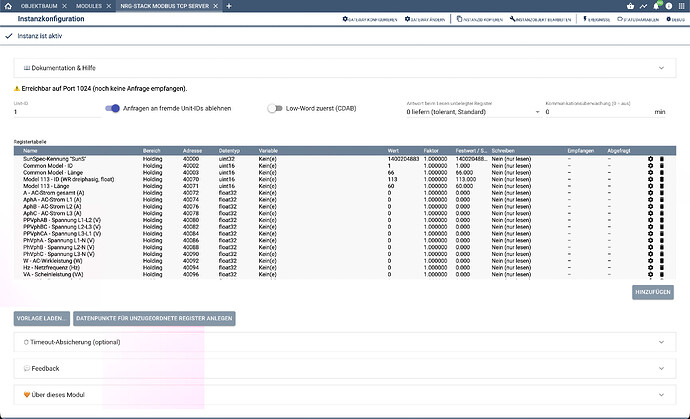Expand the Feedback section
The width and height of the screenshot is (690, 419).
click(345, 368)
